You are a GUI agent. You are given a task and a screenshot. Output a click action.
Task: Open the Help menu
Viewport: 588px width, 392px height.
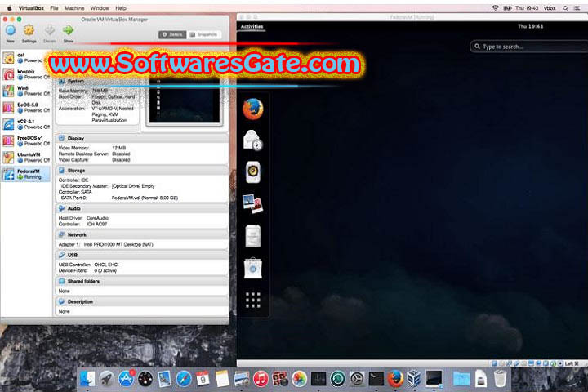point(121,8)
